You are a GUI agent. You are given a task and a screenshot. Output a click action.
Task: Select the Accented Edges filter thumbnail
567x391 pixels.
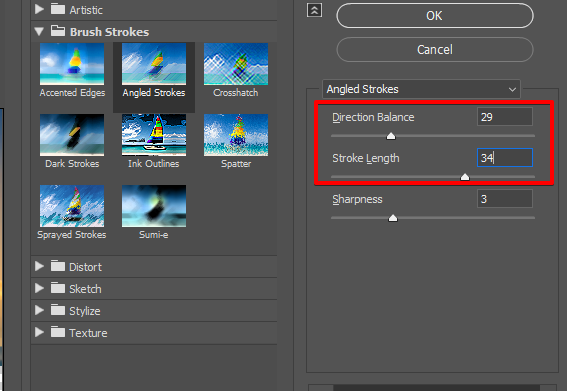(x=72, y=64)
